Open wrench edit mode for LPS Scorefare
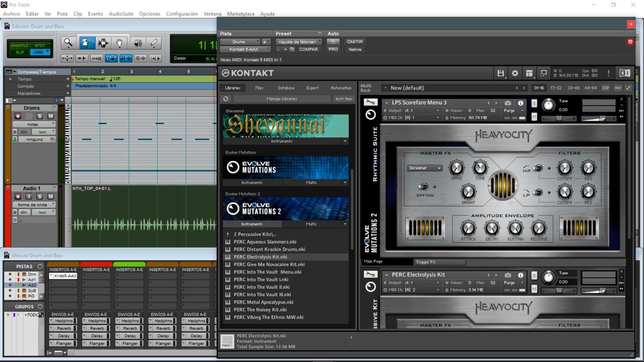This screenshot has width=644, height=362. pyautogui.click(x=370, y=102)
